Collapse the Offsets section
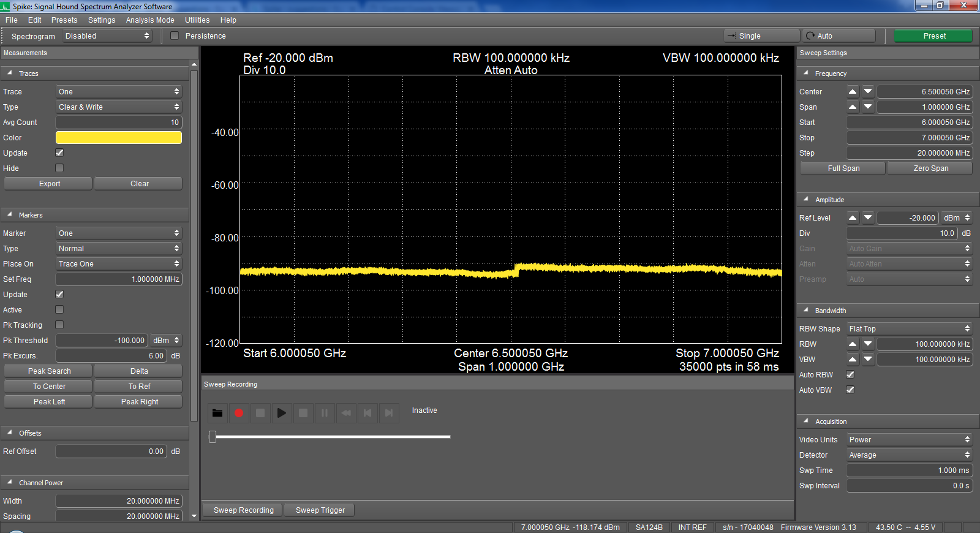This screenshot has width=980, height=533. (x=10, y=433)
